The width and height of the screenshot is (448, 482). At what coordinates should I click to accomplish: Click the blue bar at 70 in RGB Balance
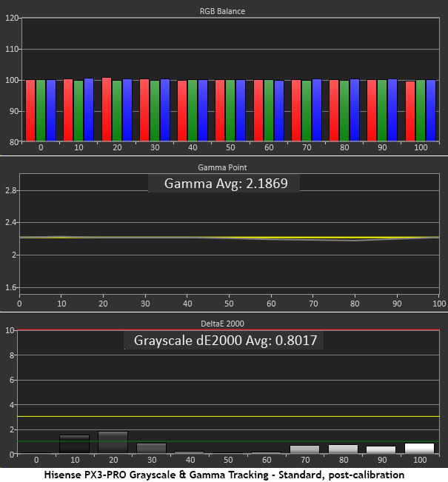[x=317, y=110]
